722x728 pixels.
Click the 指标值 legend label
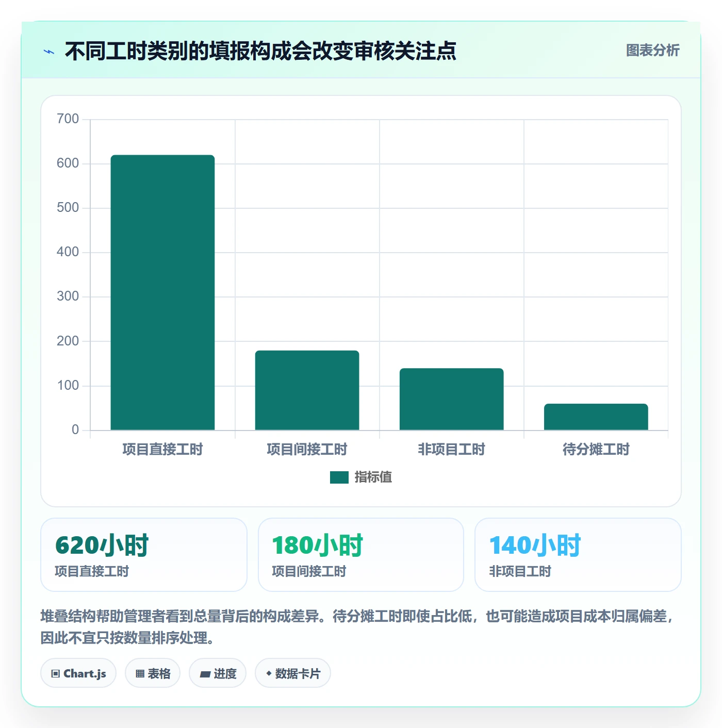[x=373, y=477]
